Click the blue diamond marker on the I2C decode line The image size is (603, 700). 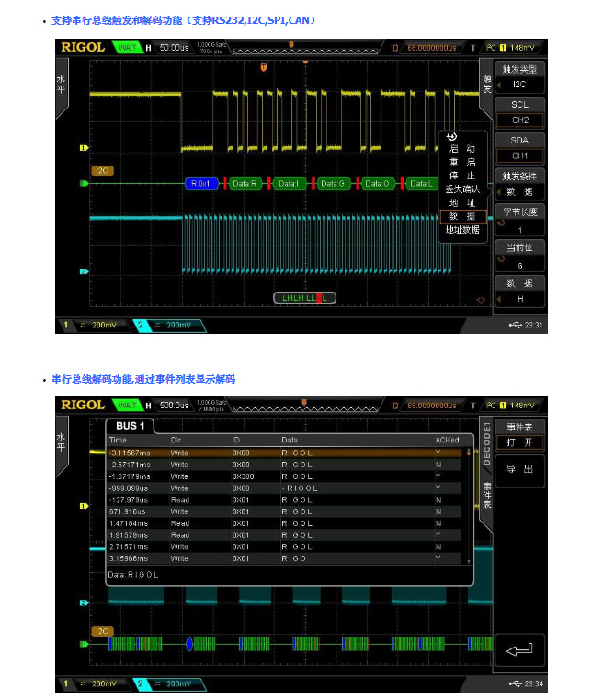[190, 644]
